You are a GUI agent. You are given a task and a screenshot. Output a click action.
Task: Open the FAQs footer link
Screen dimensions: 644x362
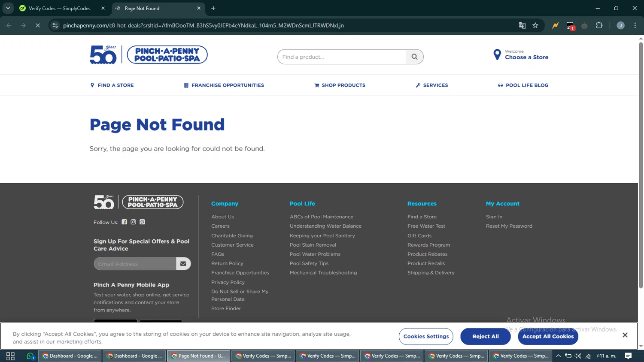(x=218, y=254)
